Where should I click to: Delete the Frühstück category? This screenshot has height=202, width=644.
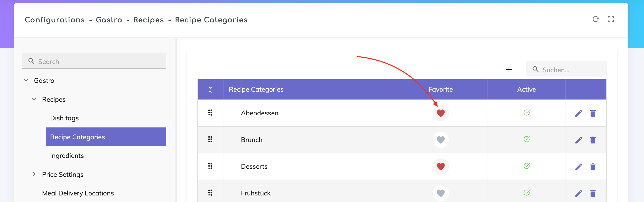coord(593,193)
